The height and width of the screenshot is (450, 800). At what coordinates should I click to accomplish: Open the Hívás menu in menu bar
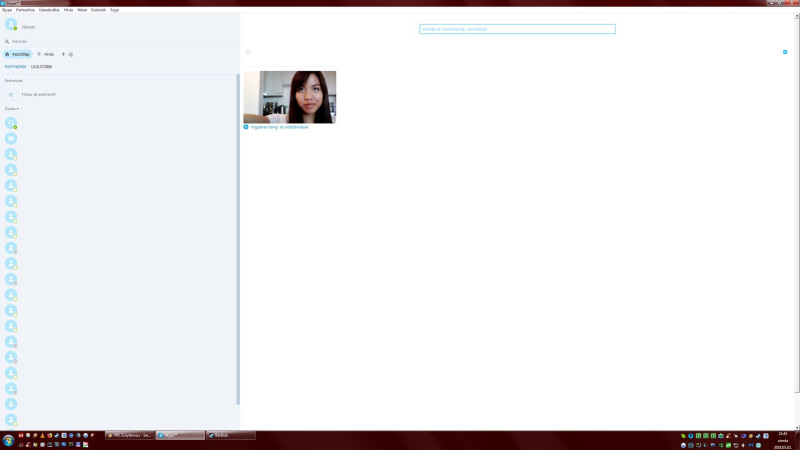tap(68, 10)
